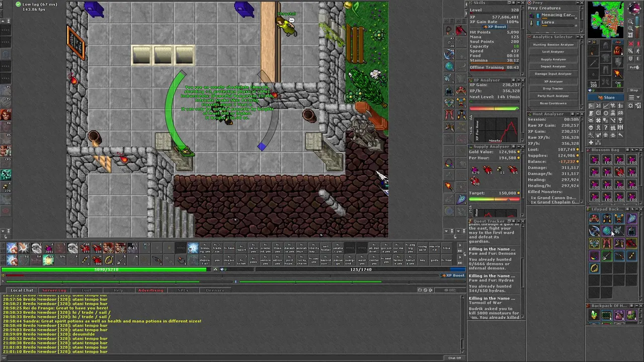The height and width of the screenshot is (362, 644).
Task: Toggle the red X stance button
Action: point(630,44)
